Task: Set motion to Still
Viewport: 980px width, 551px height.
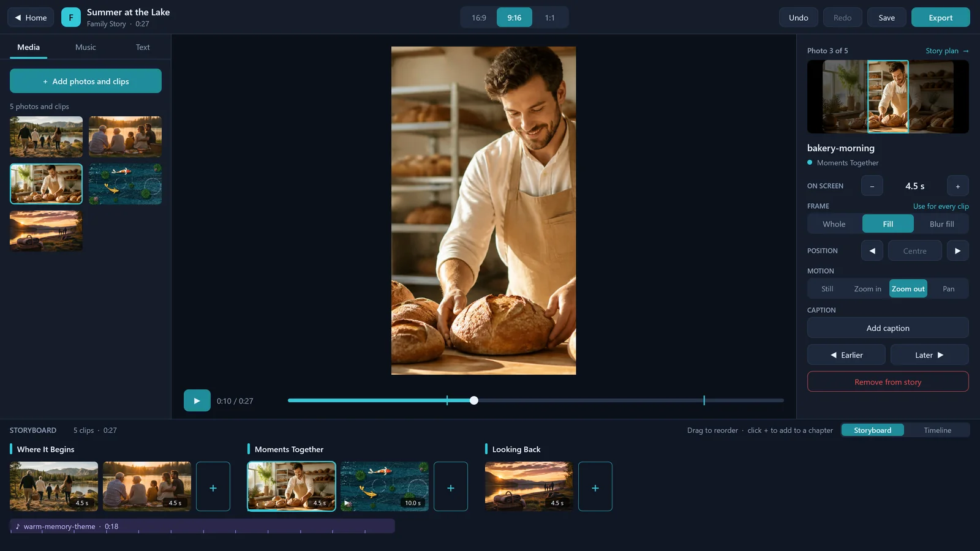Action: [827, 289]
